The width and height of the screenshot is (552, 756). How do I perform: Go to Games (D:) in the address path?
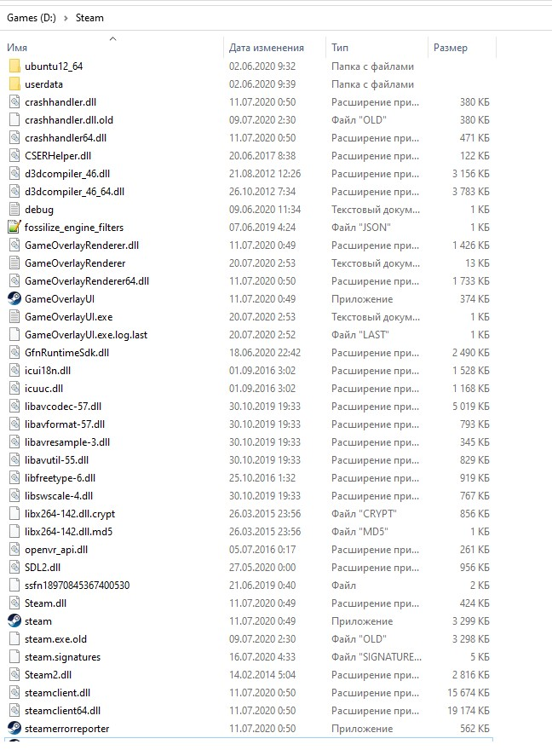[32, 18]
